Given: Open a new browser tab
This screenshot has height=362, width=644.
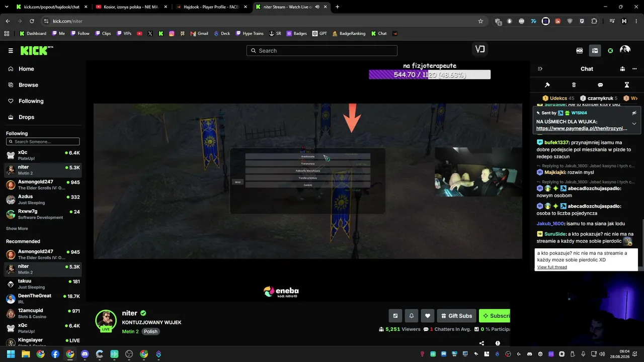Looking at the screenshot, I should 337,7.
